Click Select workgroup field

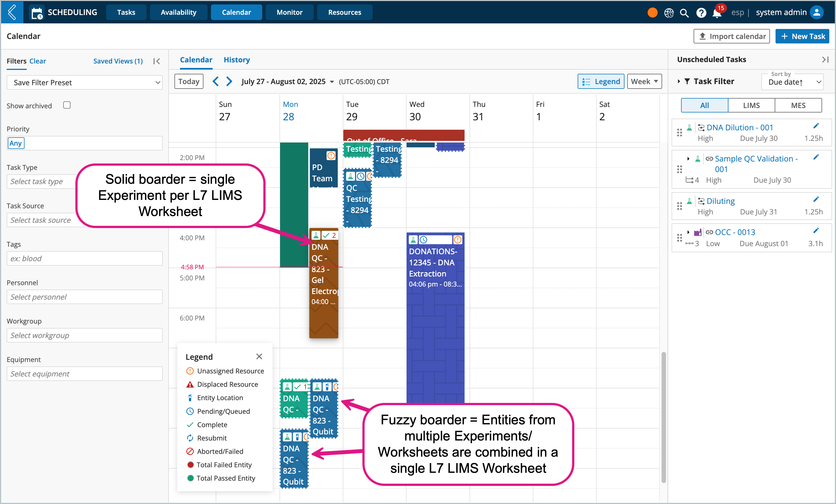point(84,336)
